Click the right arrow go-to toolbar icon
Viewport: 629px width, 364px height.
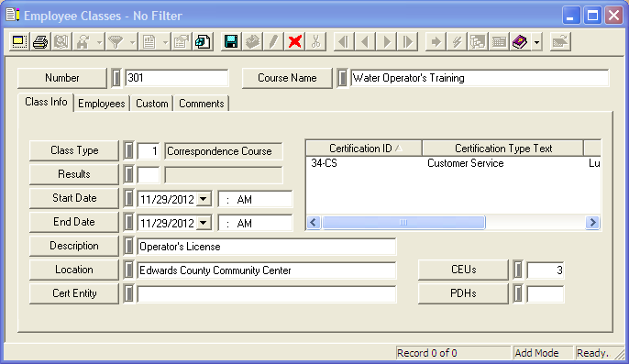point(436,41)
